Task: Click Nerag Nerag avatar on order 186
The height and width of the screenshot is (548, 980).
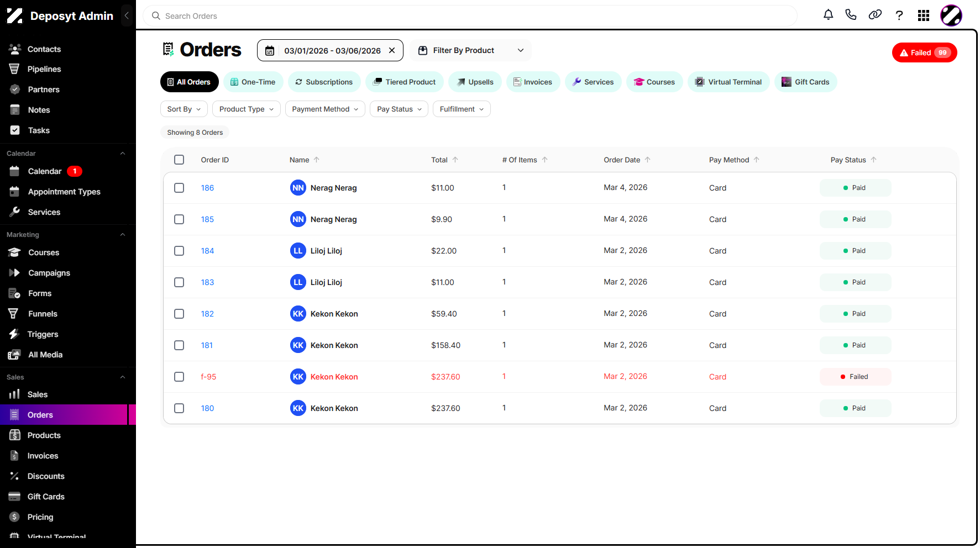Action: click(x=298, y=188)
